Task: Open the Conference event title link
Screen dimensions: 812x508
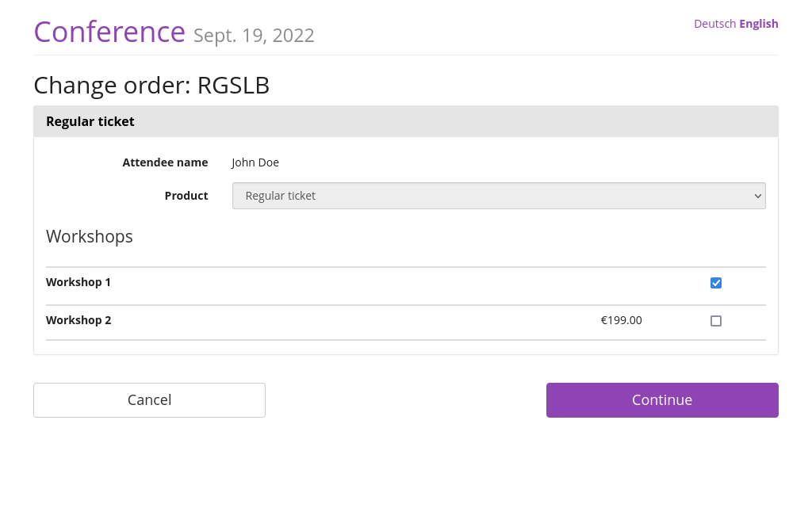Action: pos(109,32)
